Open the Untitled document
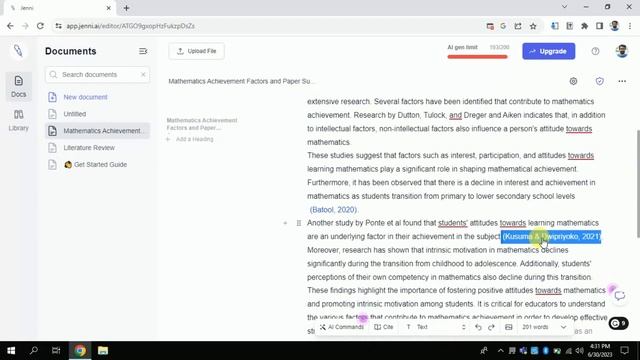This screenshot has width=640, height=360. tap(75, 114)
